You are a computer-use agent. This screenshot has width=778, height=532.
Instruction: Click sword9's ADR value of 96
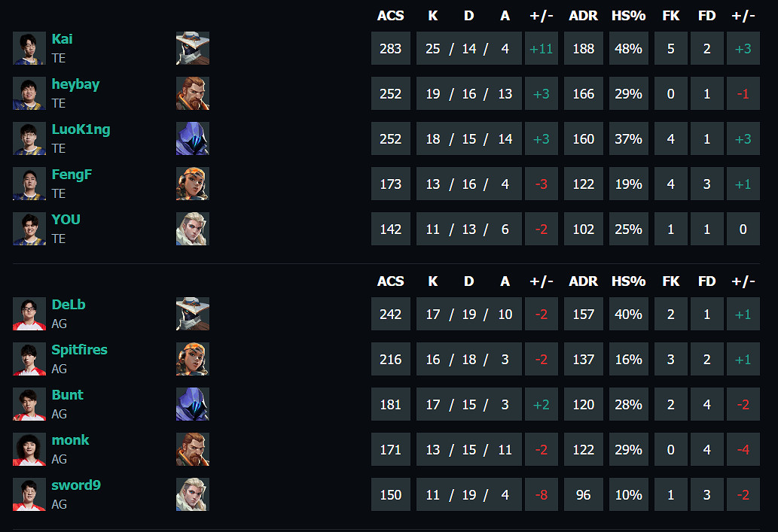coord(584,495)
